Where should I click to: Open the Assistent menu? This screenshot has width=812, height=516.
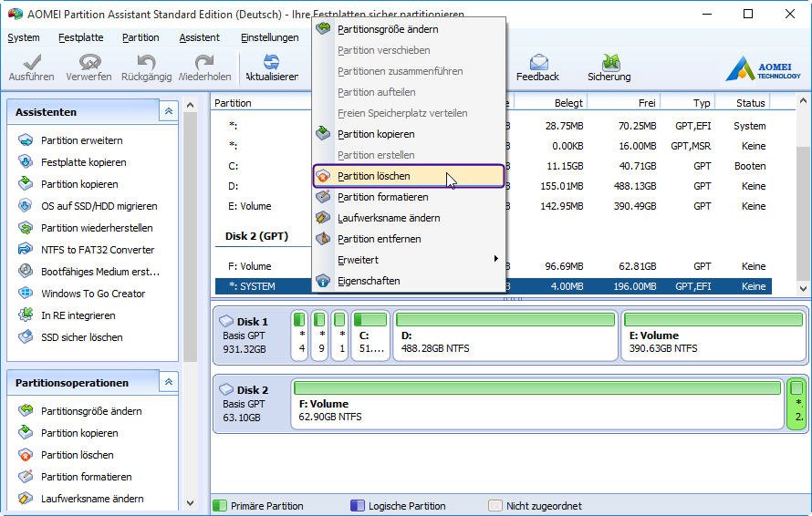pyautogui.click(x=200, y=37)
